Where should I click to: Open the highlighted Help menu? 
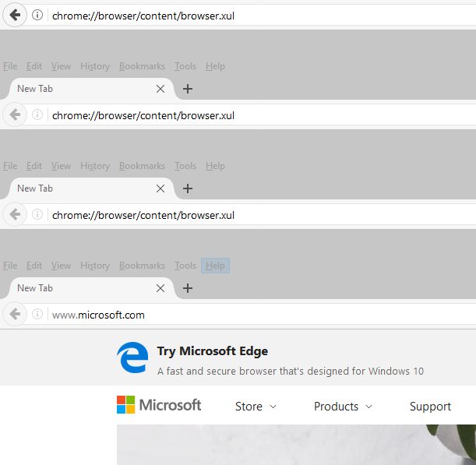coord(215,266)
